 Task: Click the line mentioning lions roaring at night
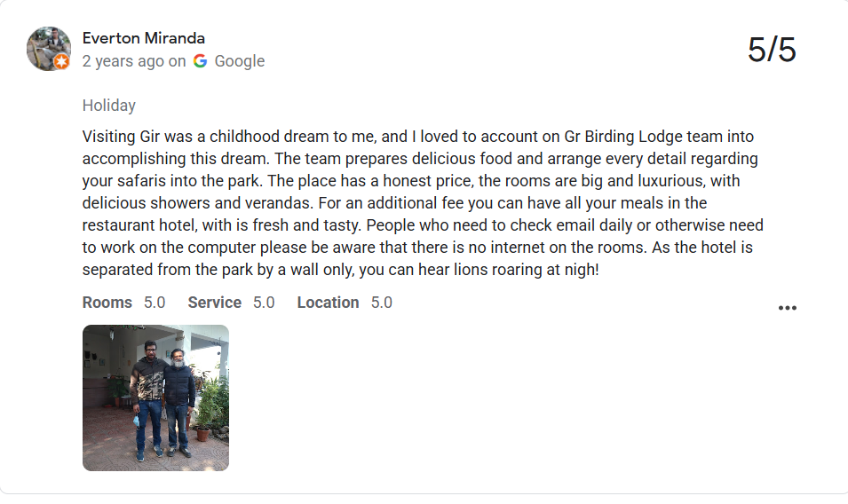(341, 270)
